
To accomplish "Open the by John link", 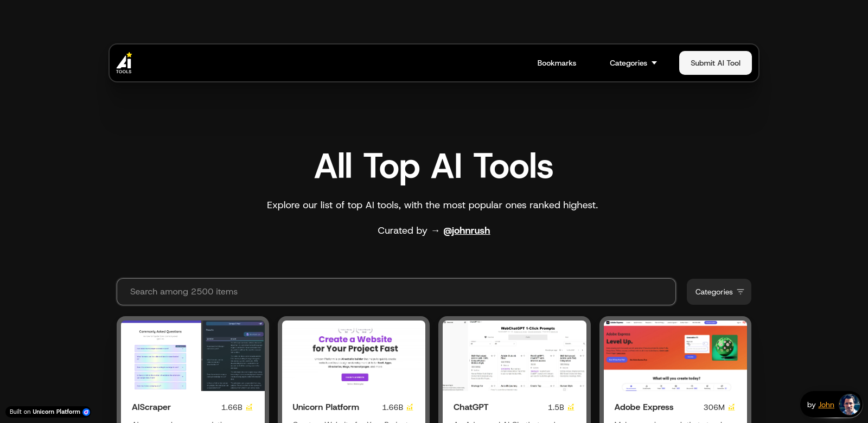I will [x=826, y=405].
